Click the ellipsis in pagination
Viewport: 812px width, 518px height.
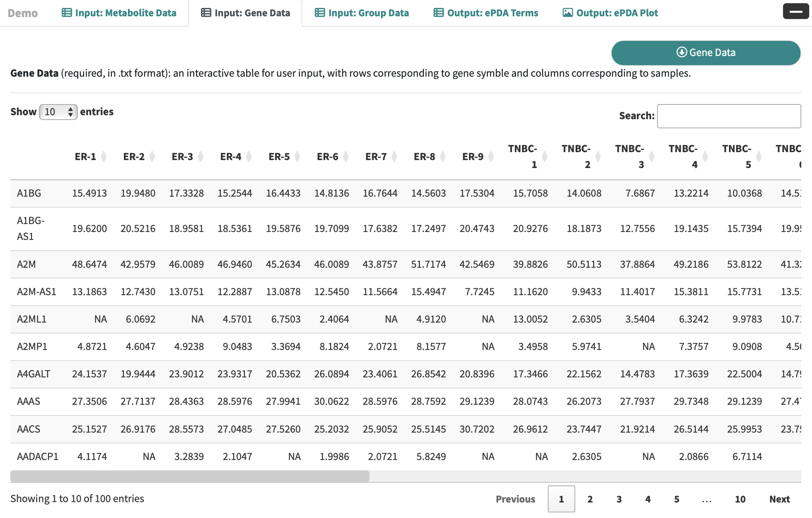coord(706,499)
